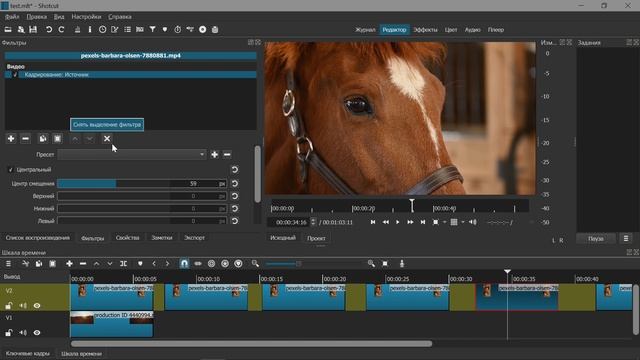Click the Save project floppy icon
This screenshot has width=640, height=360.
pyautogui.click(x=33, y=29)
